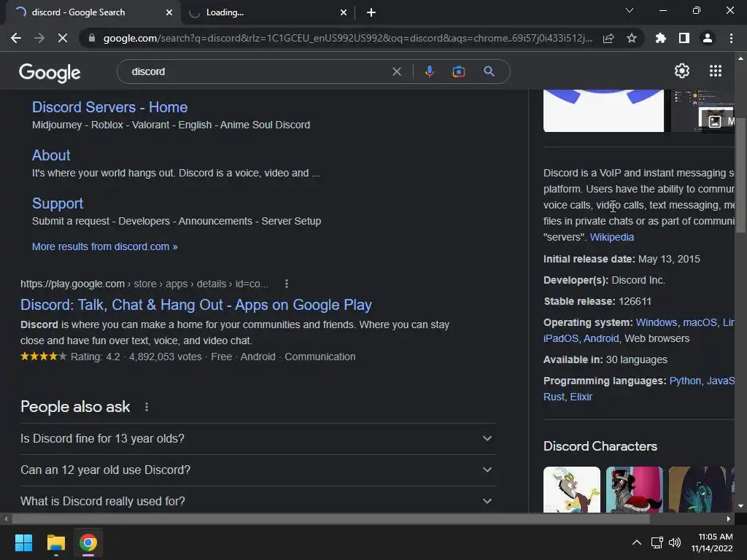
Task: Open Google quick settings gear
Action: tap(682, 71)
